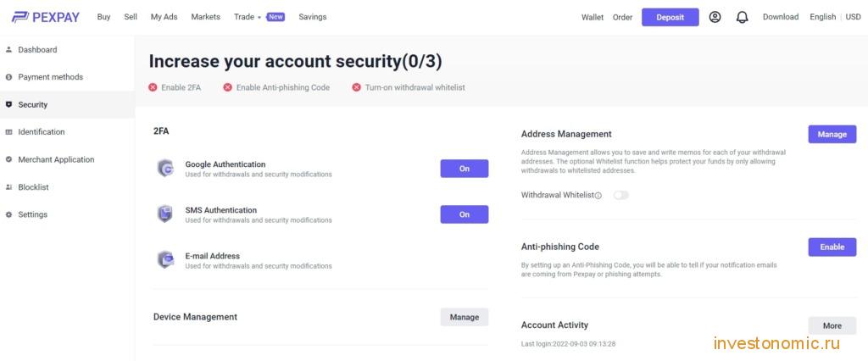The height and width of the screenshot is (361, 868).
Task: Open notifications bell icon
Action: (742, 17)
